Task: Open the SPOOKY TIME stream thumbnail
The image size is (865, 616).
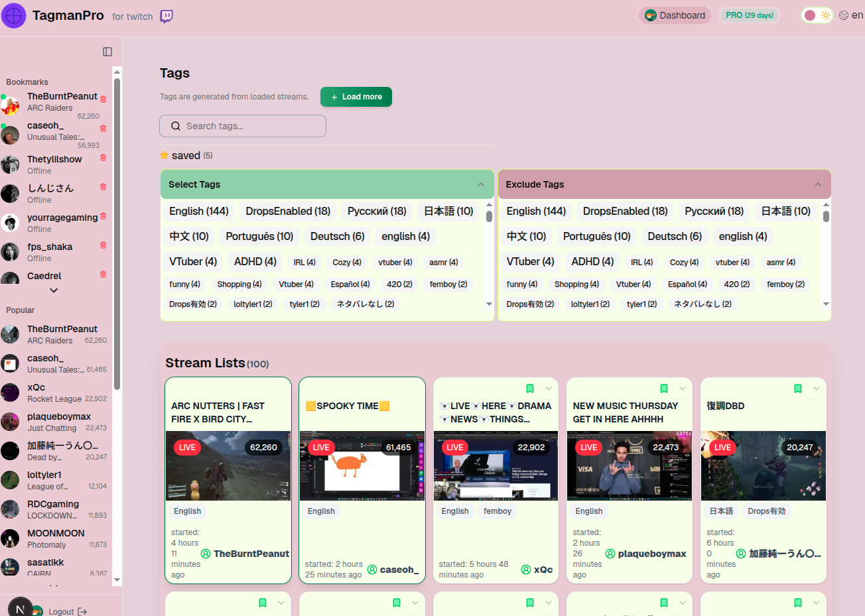Action: [362, 466]
